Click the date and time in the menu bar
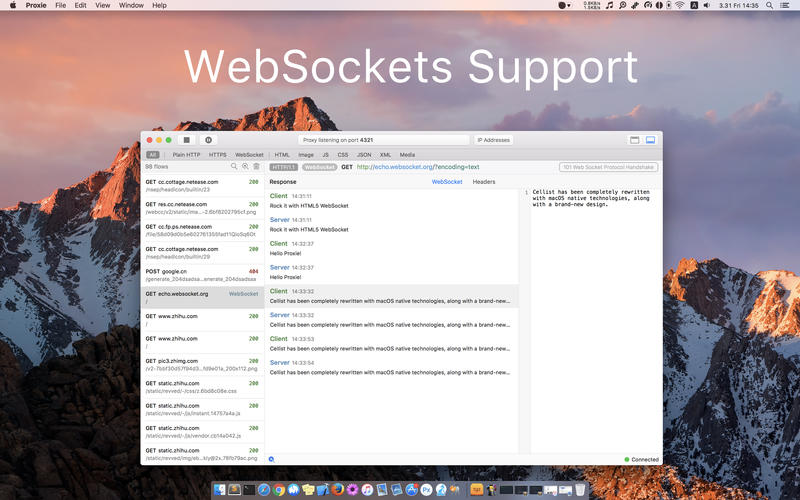800x500 pixels. (738, 5)
